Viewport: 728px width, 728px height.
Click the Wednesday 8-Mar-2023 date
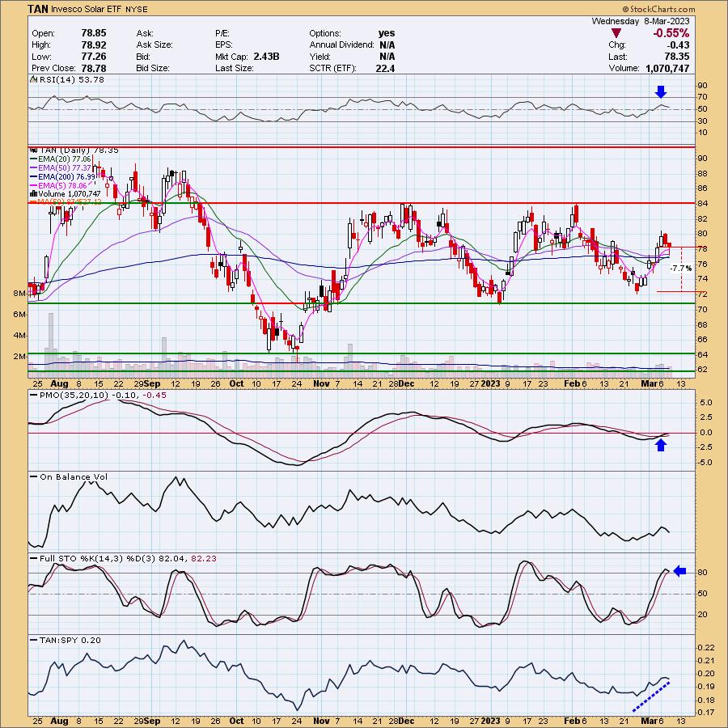[x=641, y=21]
